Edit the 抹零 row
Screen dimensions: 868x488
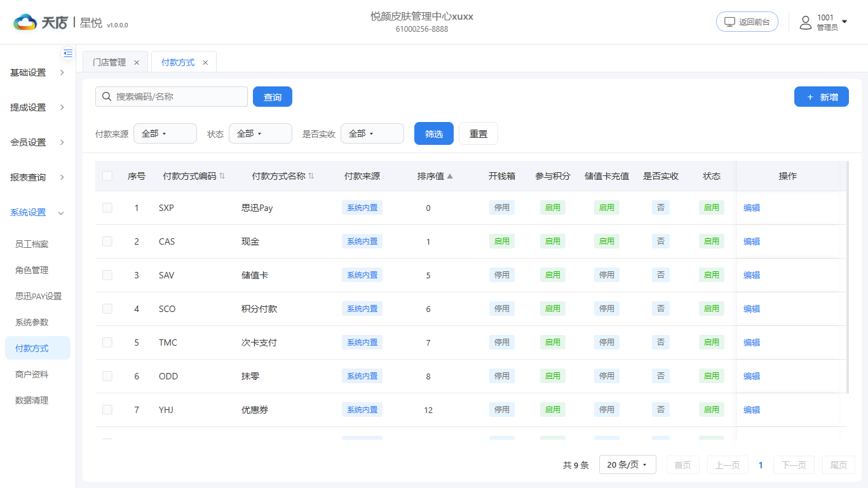pos(752,376)
